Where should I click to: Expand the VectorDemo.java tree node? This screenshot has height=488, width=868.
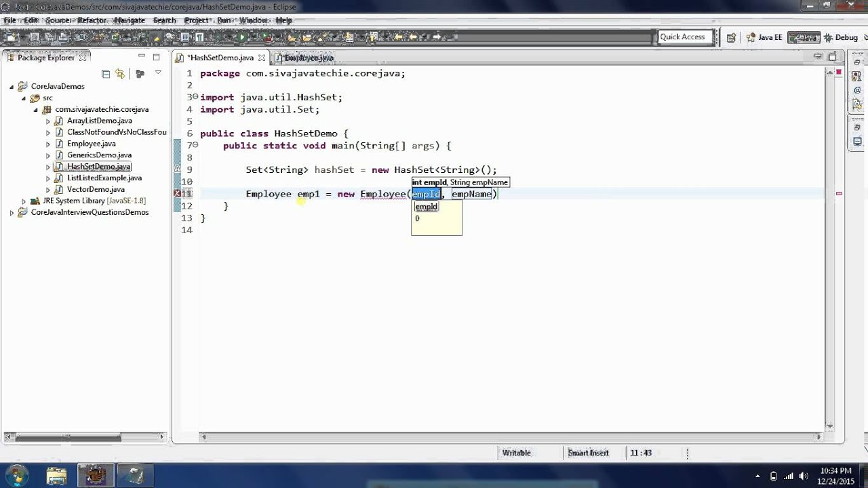pyautogui.click(x=48, y=190)
